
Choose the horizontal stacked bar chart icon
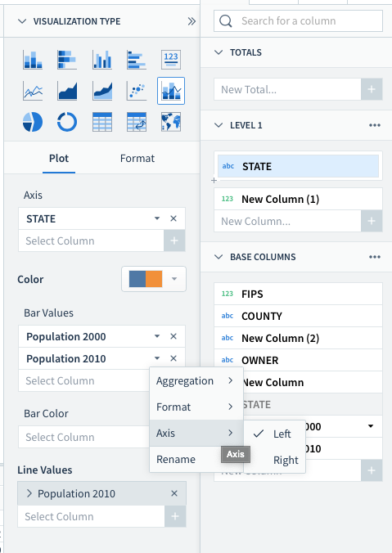pos(67,60)
